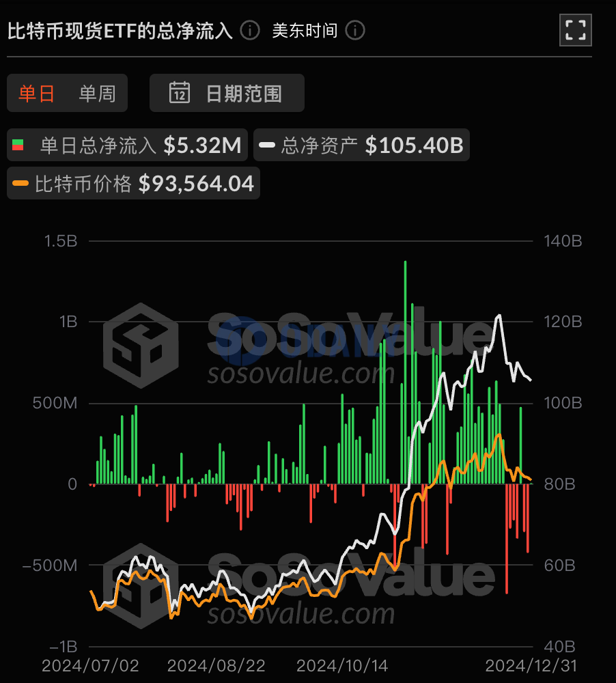Click x-axis date label 2024/08/22
Viewport: 616px width, 683px height.
coord(216,665)
